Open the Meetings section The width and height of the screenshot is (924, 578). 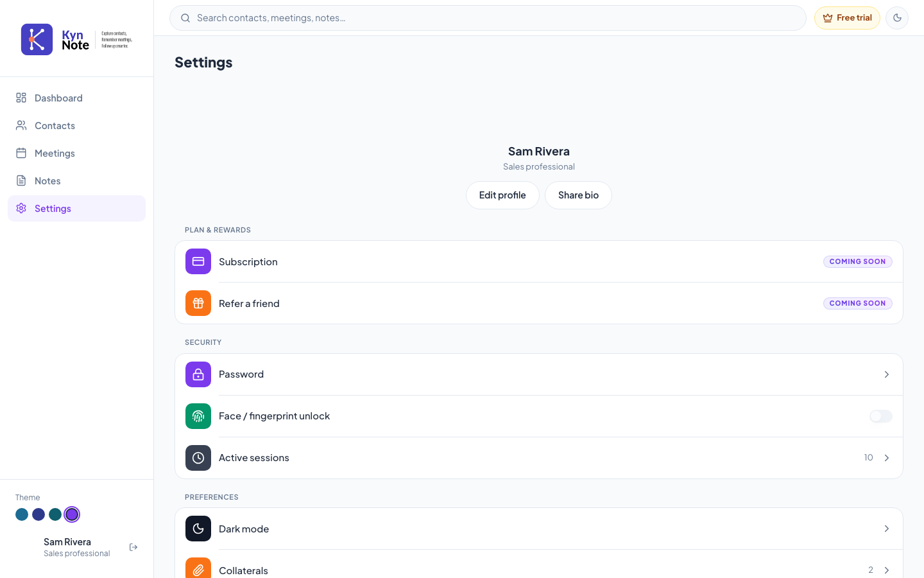76,153
